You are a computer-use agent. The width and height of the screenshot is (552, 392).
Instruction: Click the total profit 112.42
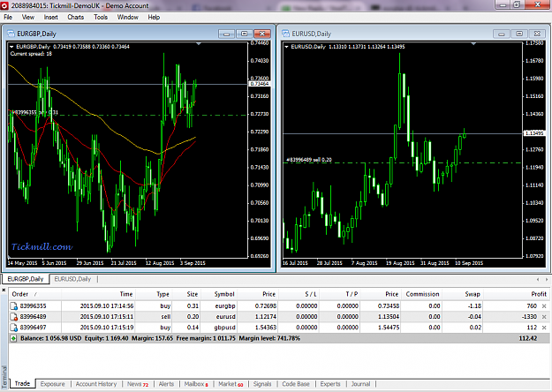527,338
